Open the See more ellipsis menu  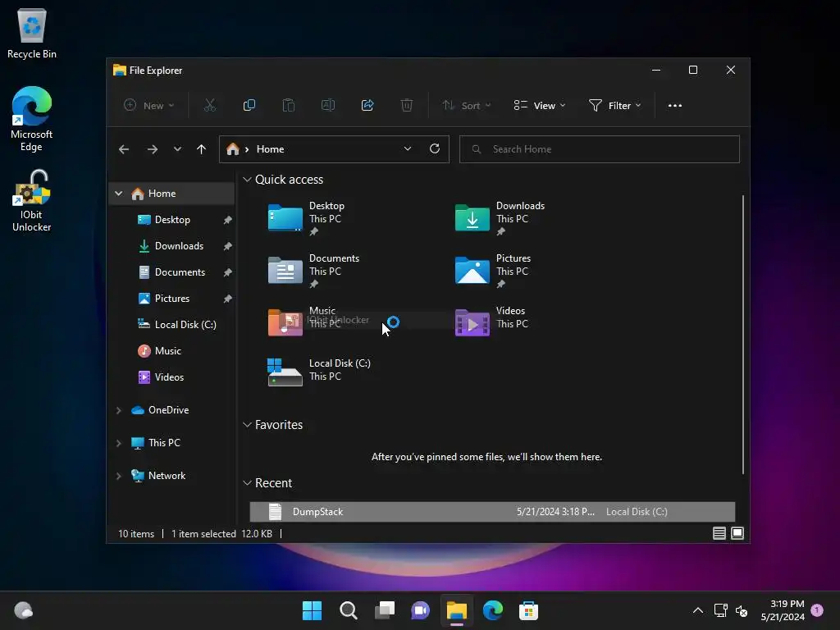coord(675,106)
